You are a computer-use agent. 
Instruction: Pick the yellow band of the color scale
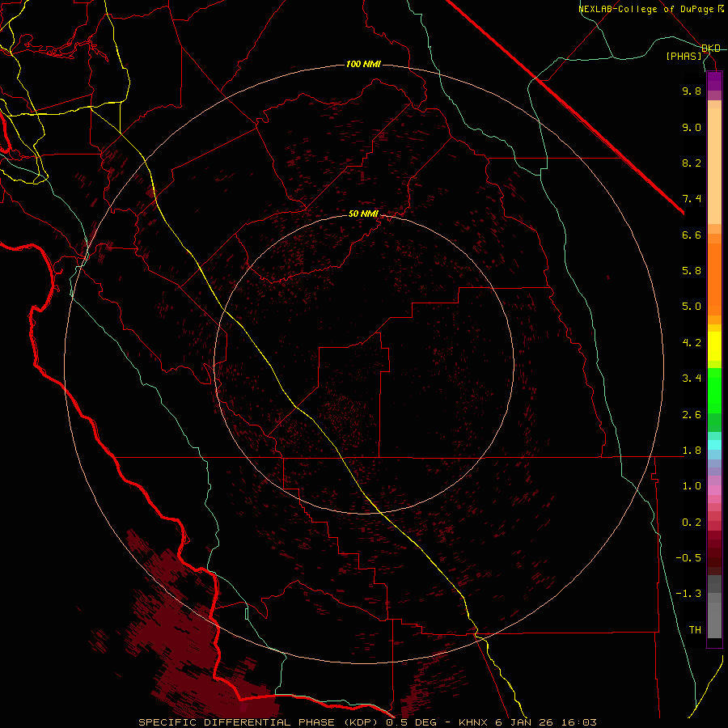(714, 346)
